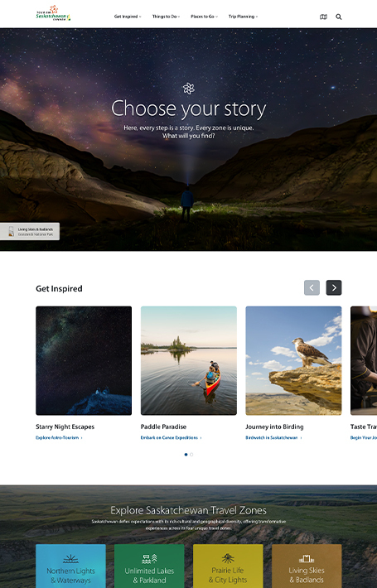Click the Tourism Saskatchewan logo
The image size is (377, 588).
coord(53,13)
